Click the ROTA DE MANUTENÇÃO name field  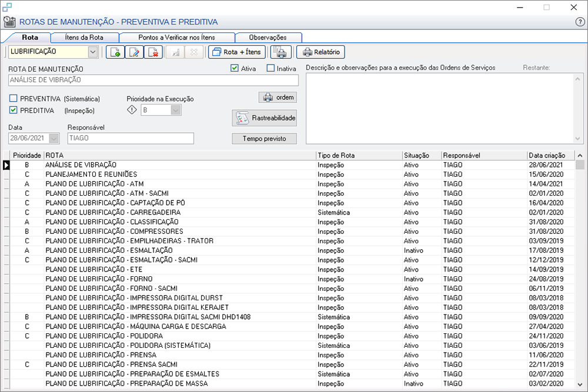coord(153,80)
